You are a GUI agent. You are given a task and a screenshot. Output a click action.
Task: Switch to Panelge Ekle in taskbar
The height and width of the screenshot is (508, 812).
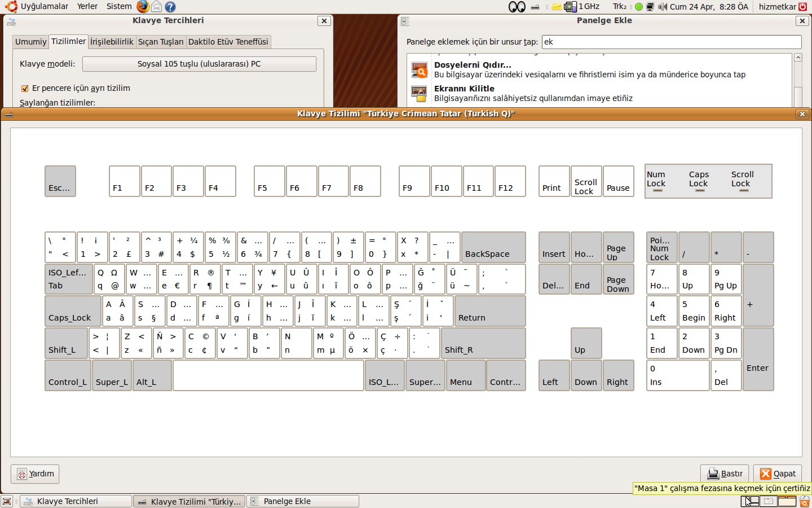(x=303, y=501)
